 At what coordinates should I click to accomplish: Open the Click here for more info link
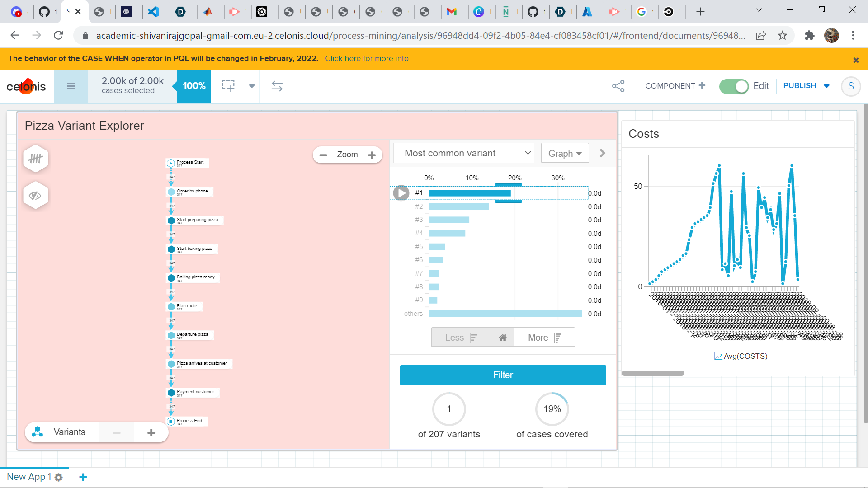[367, 58]
